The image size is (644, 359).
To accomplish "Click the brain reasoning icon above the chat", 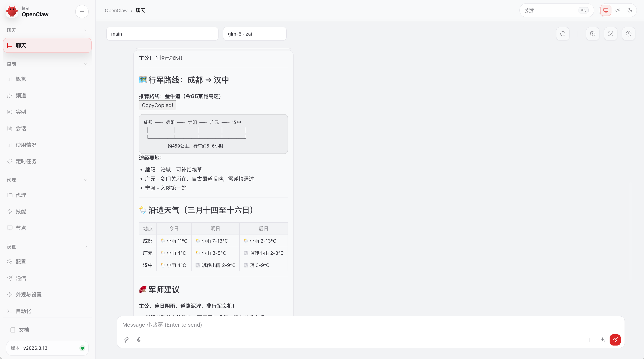I will (x=593, y=34).
